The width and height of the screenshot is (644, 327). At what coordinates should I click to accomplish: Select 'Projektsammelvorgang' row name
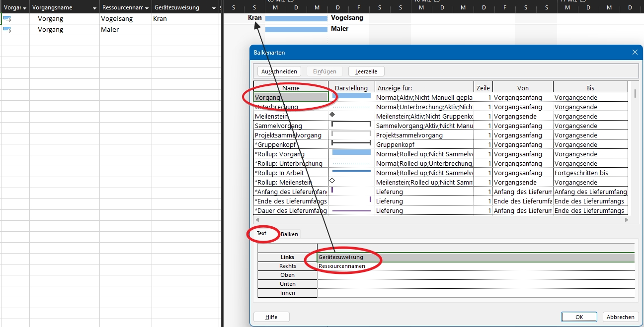coord(291,135)
